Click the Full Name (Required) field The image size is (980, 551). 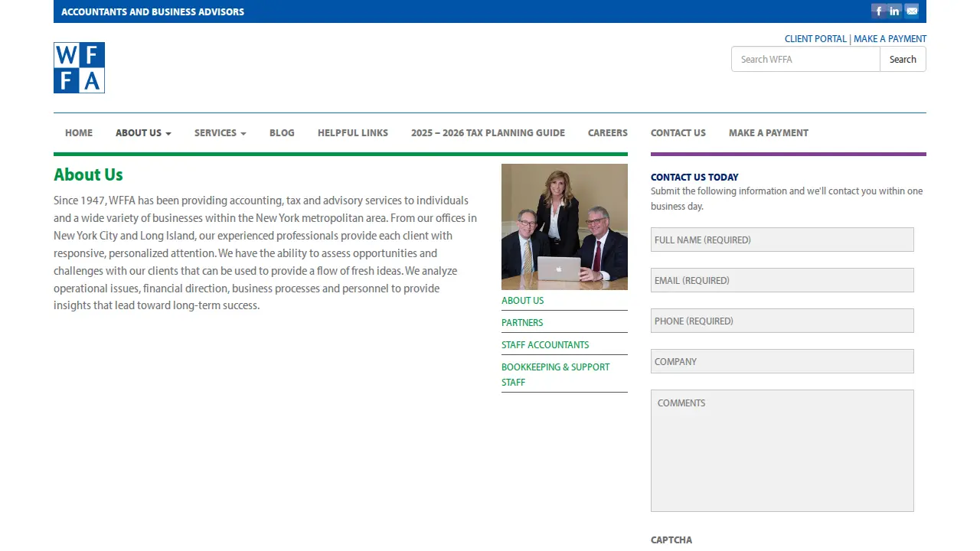pyautogui.click(x=782, y=240)
